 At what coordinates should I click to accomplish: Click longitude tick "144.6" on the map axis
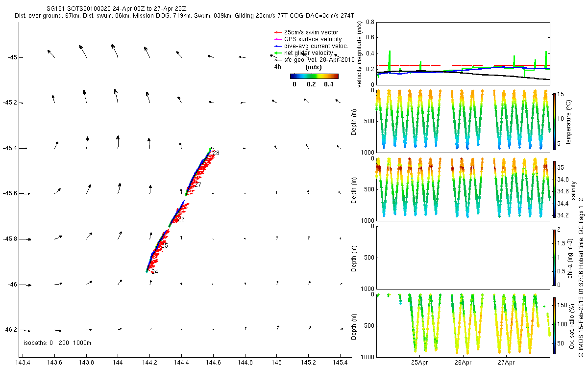(x=213, y=363)
